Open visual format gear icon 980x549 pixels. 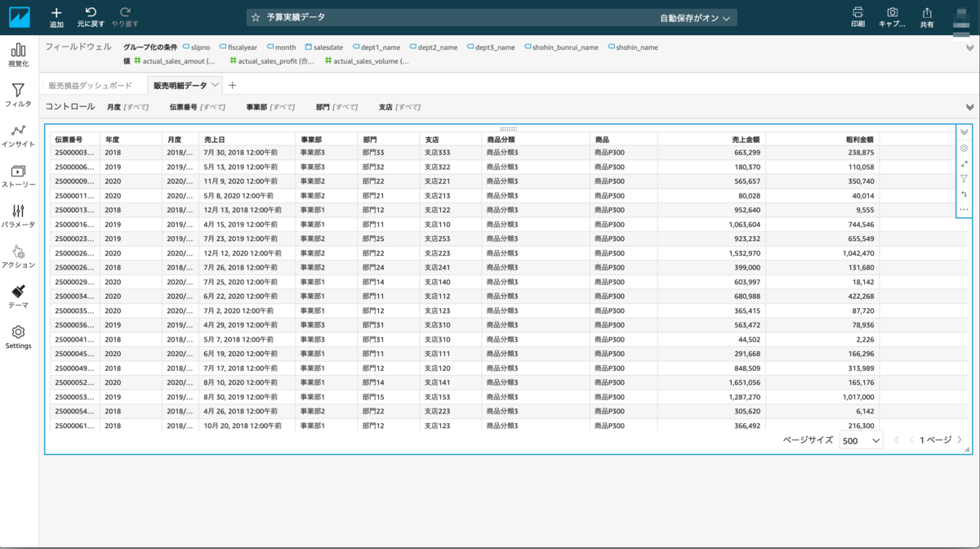[x=964, y=149]
